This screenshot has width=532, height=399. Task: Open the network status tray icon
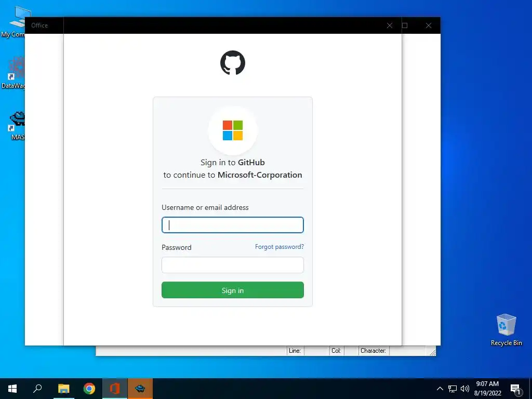[453, 389]
